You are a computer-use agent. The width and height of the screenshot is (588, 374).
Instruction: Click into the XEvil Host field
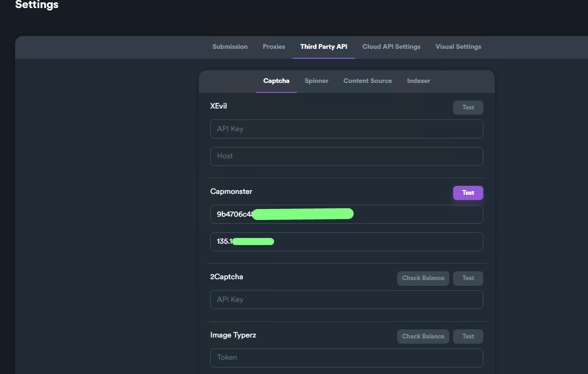click(x=346, y=156)
